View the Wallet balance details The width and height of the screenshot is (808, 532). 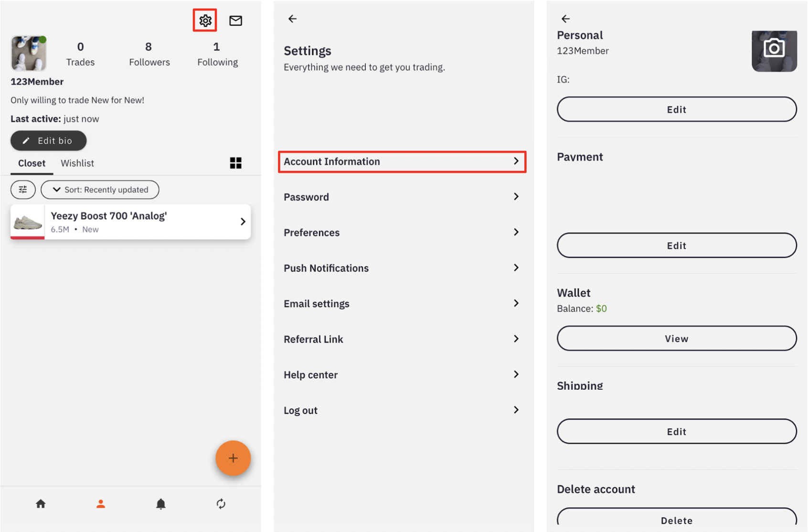(x=676, y=339)
